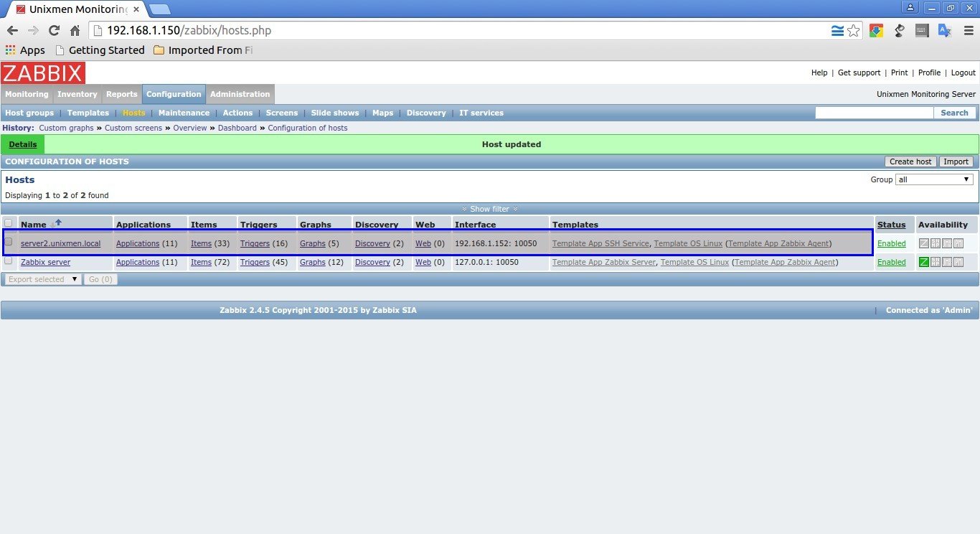Sort hosts by the Name column
This screenshot has width=980, height=534.
coord(34,225)
